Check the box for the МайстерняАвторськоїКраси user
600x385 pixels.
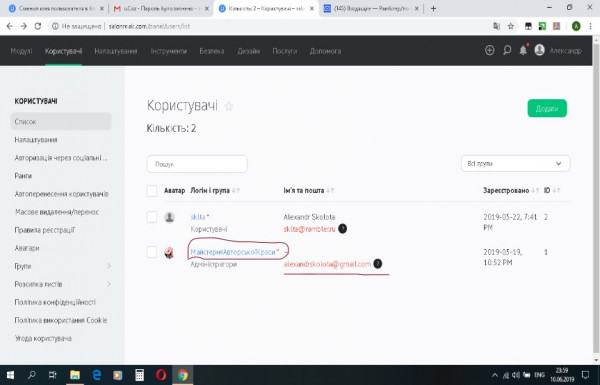[x=152, y=252]
